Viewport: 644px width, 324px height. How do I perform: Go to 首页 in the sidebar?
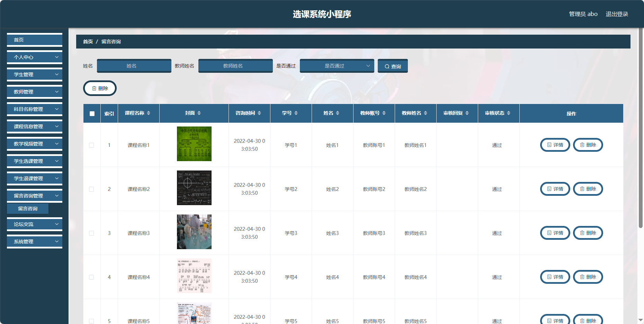coord(35,40)
